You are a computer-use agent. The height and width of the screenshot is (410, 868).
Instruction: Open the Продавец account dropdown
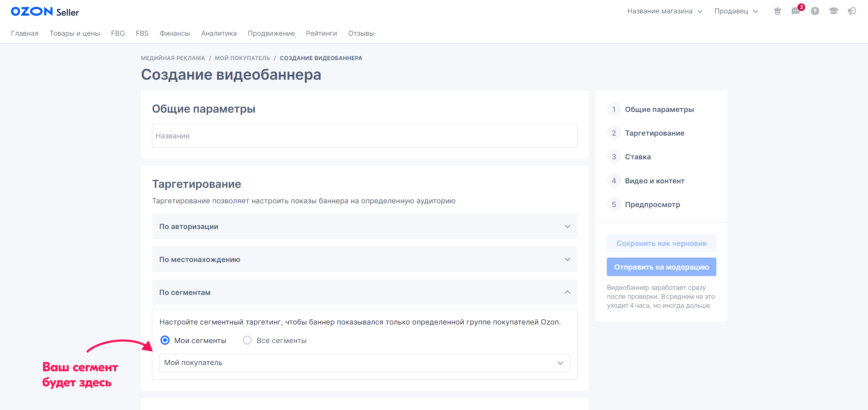coord(736,11)
